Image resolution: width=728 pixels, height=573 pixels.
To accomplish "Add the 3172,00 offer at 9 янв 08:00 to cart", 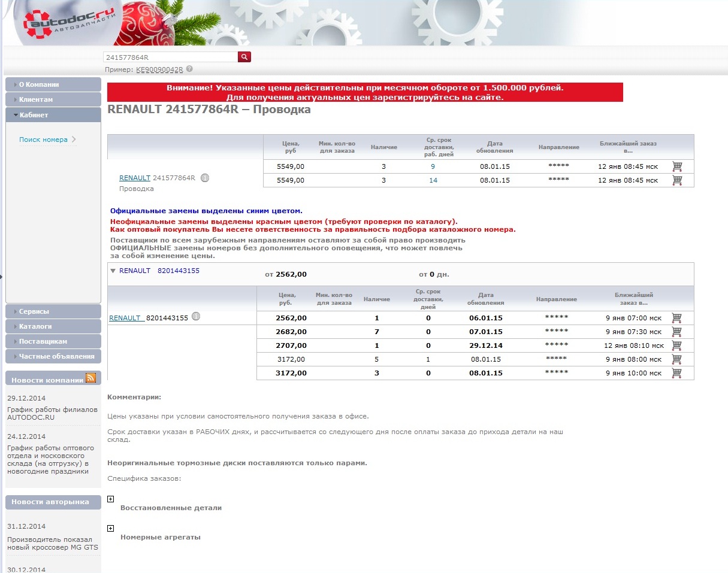I will [676, 359].
